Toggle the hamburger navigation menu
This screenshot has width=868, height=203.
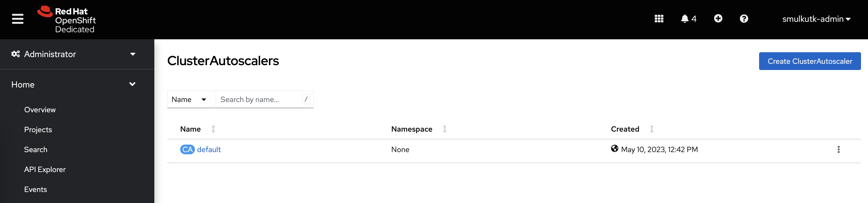point(17,19)
